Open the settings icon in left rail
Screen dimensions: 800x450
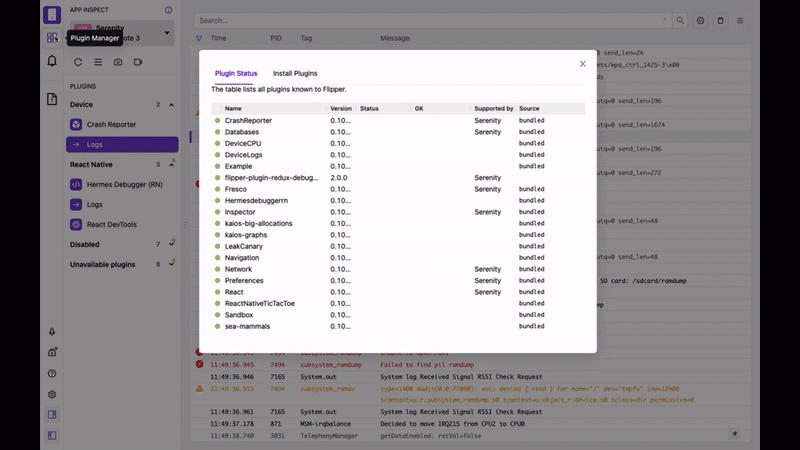(52, 394)
